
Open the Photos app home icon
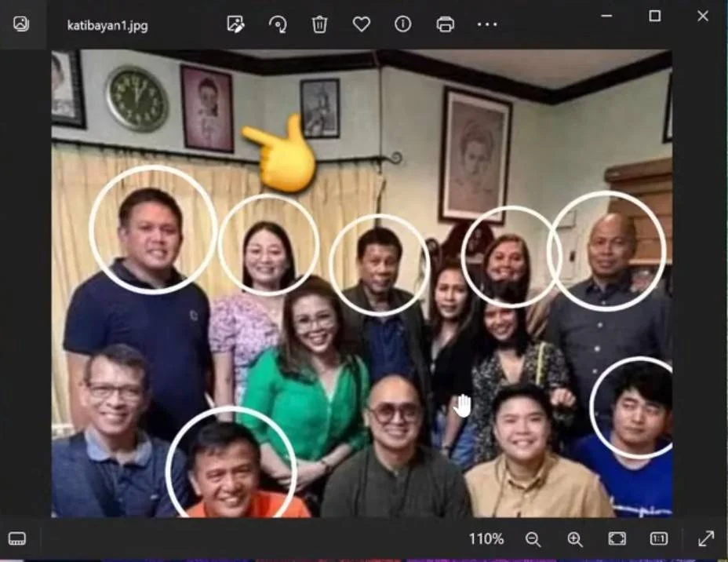tap(21, 24)
